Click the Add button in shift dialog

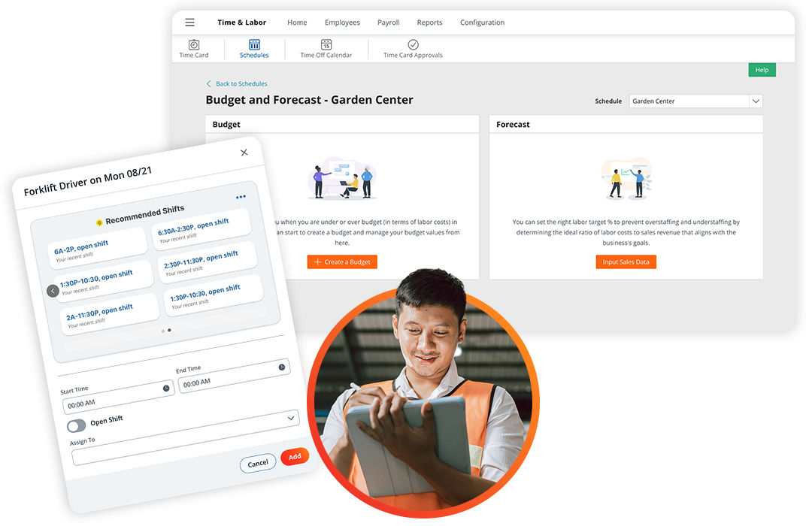[x=295, y=456]
